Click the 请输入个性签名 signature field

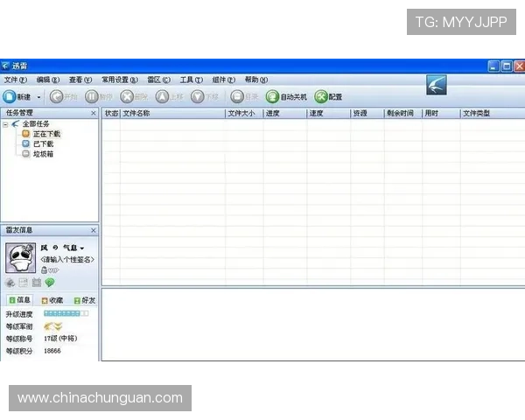coord(67,260)
